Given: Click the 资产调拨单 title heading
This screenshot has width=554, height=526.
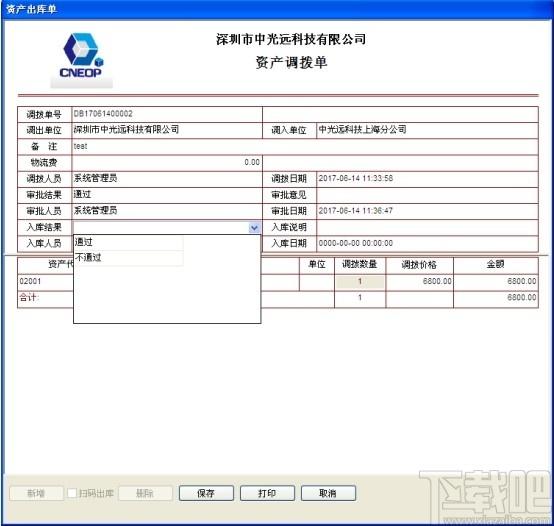Looking at the screenshot, I should [x=291, y=63].
